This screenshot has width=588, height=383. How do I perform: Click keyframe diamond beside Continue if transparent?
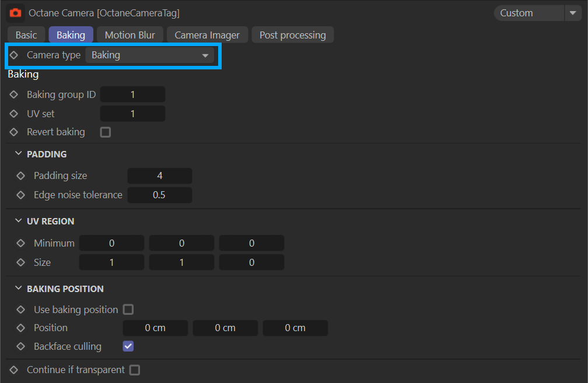point(14,370)
